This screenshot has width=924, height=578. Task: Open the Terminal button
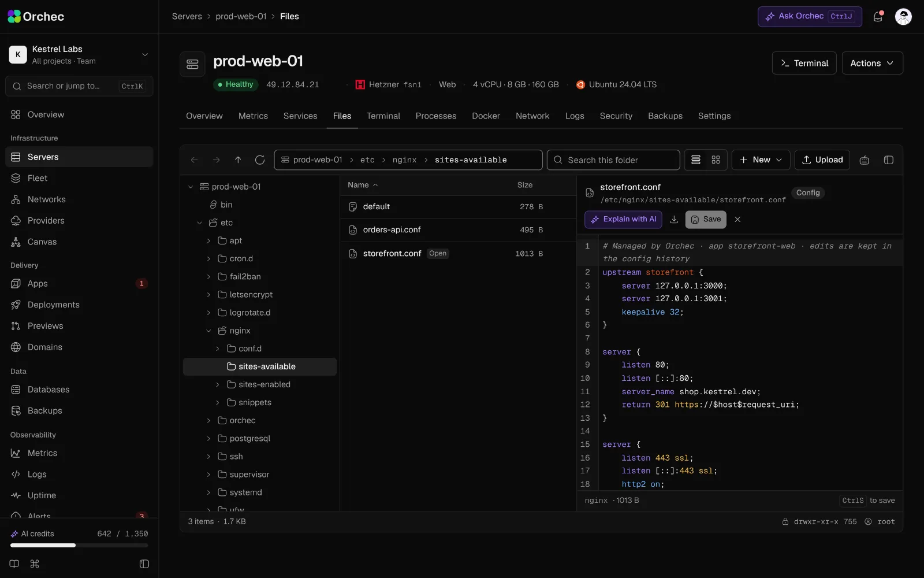pyautogui.click(x=804, y=63)
